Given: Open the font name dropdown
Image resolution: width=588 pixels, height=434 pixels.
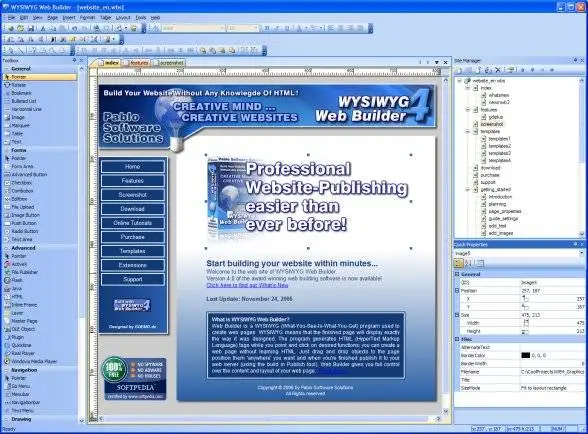Looking at the screenshot, I should tap(222, 28).
